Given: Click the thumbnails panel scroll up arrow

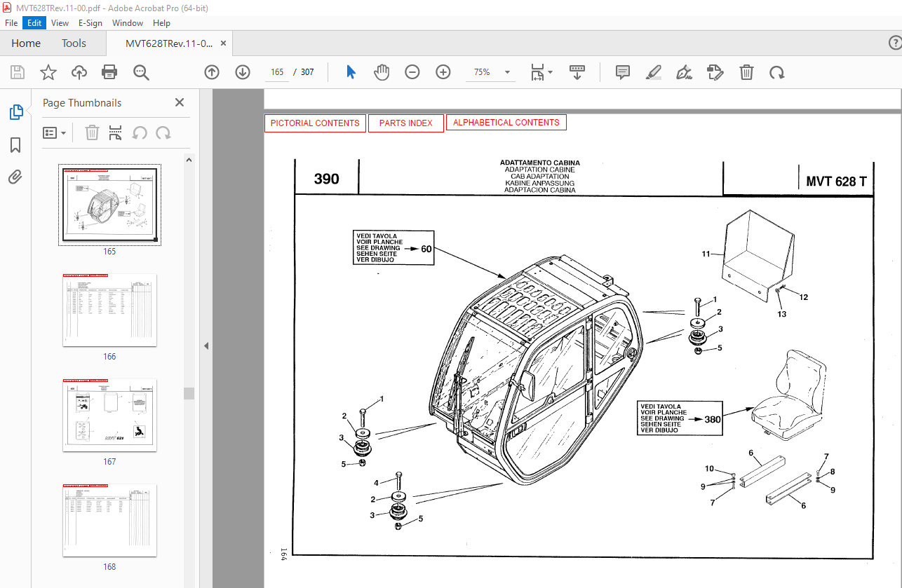Looking at the screenshot, I should click(x=189, y=160).
